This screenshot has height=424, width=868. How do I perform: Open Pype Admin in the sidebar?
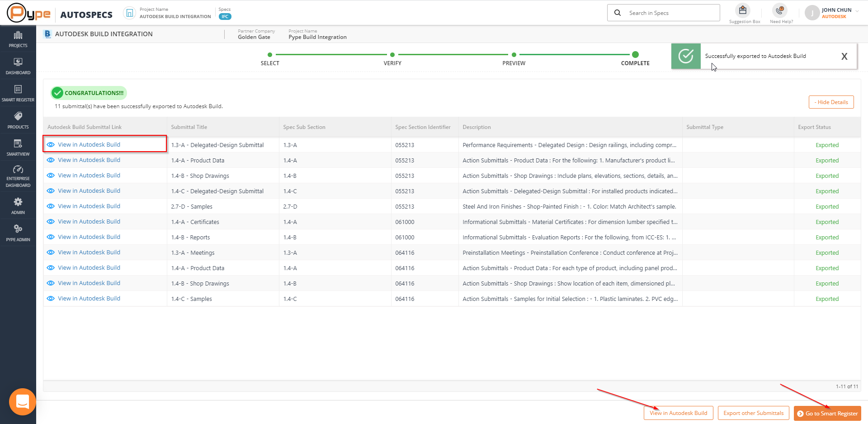pos(18,233)
